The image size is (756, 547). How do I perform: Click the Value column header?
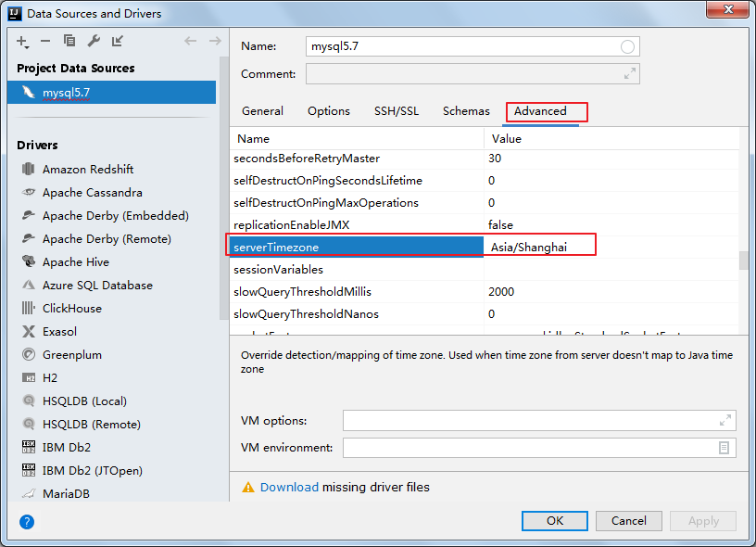click(611, 138)
